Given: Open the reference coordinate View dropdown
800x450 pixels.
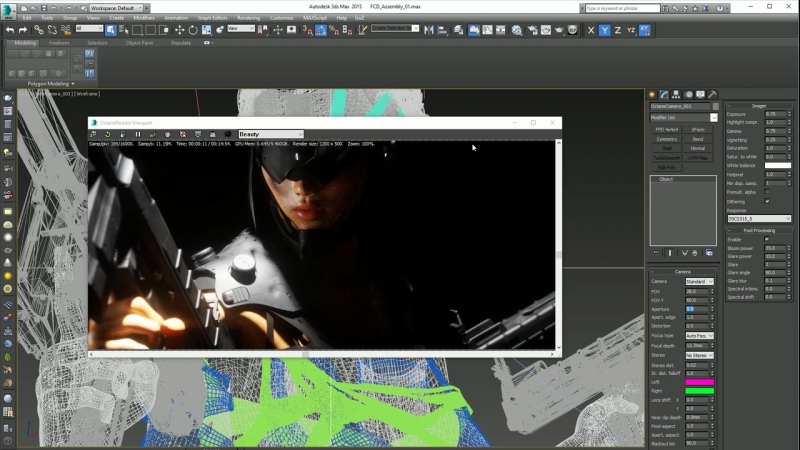Looking at the screenshot, I should [241, 29].
